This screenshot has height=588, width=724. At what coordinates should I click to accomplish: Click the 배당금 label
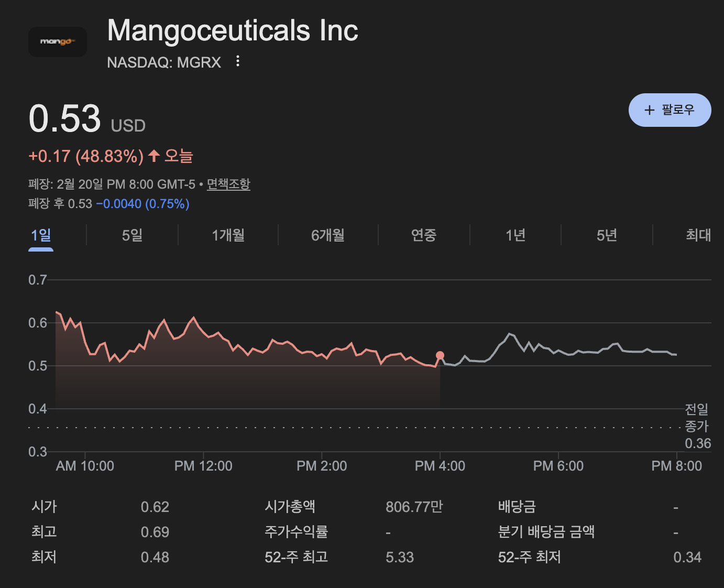click(x=517, y=507)
